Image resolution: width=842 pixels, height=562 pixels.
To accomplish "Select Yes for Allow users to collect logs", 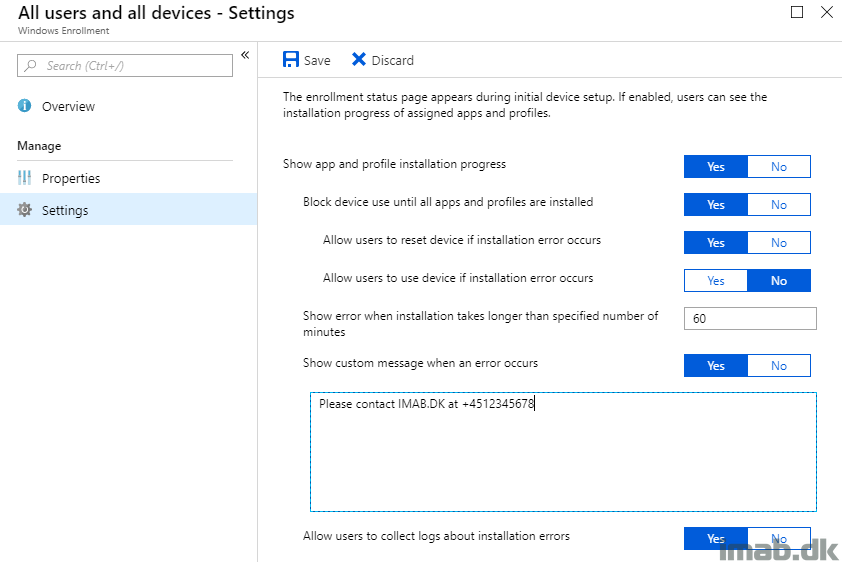I will click(715, 538).
